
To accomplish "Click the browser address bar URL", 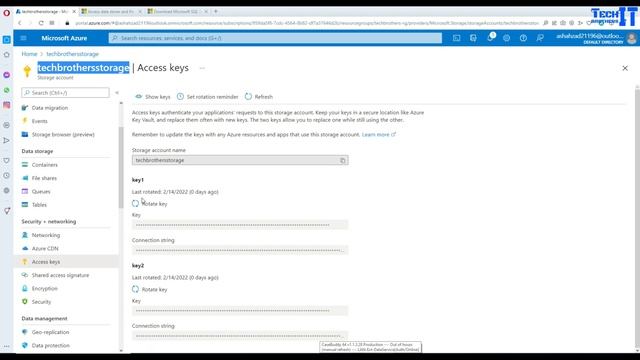I will pos(306,23).
